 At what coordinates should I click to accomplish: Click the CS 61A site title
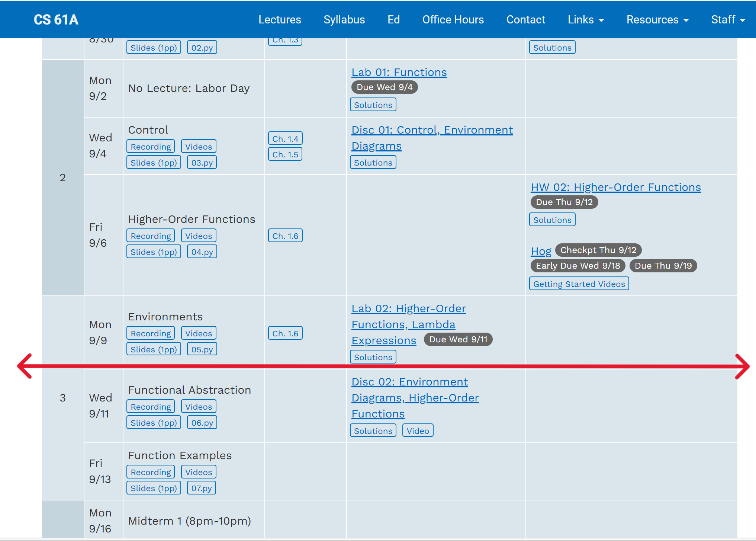click(x=56, y=20)
